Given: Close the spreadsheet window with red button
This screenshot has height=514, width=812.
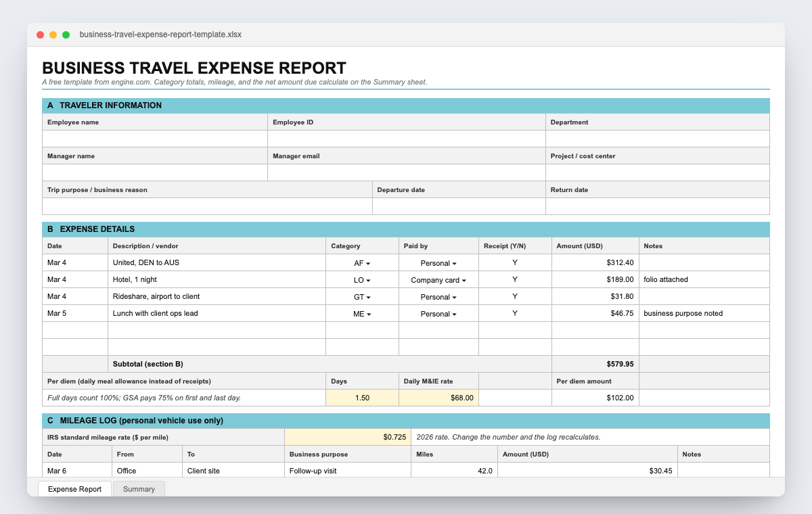Looking at the screenshot, I should (x=41, y=34).
